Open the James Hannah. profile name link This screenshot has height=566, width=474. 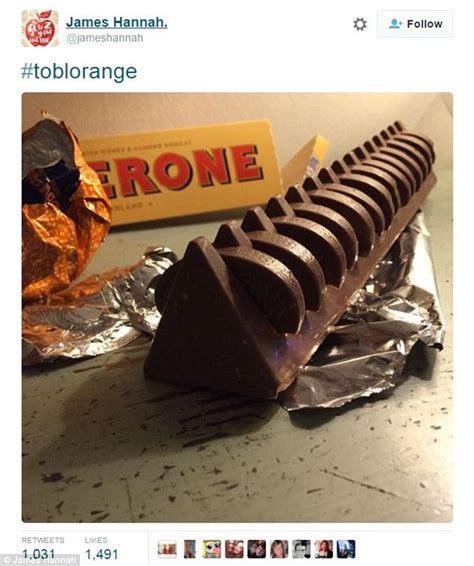coord(117,22)
